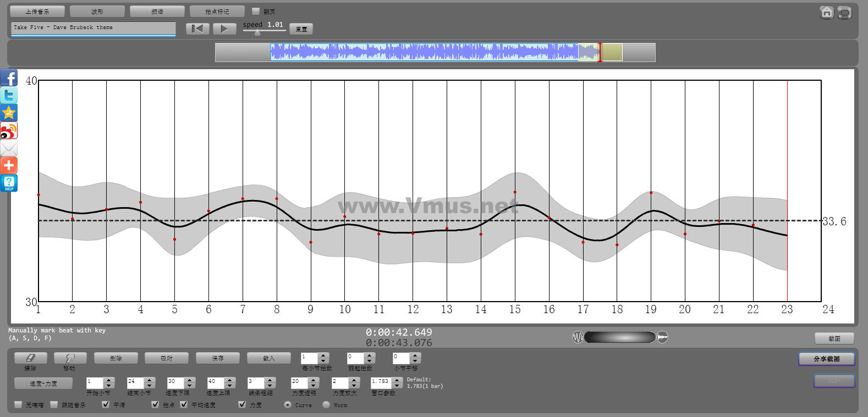The width and height of the screenshot is (868, 417).
Task: Click the eraser (擦除) tool icon
Action: pyautogui.click(x=30, y=358)
